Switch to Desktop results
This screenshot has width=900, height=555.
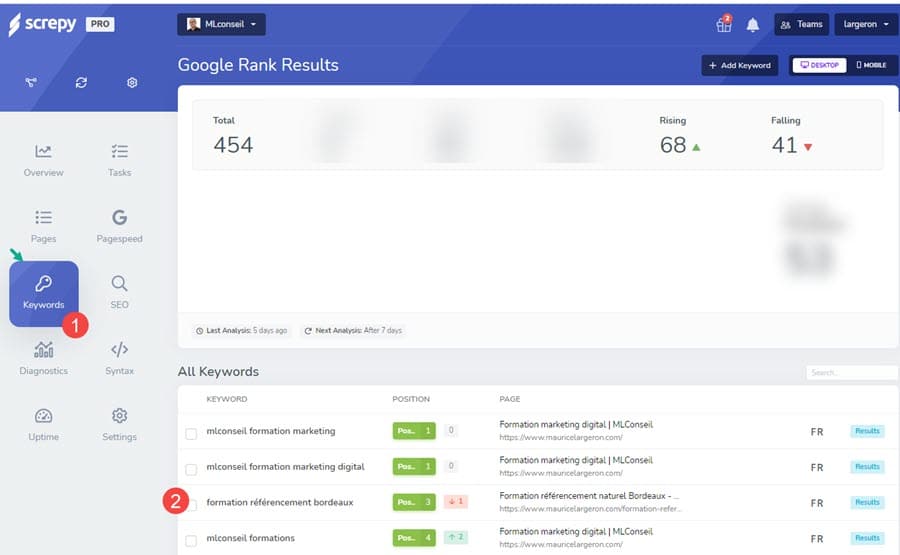(x=819, y=65)
